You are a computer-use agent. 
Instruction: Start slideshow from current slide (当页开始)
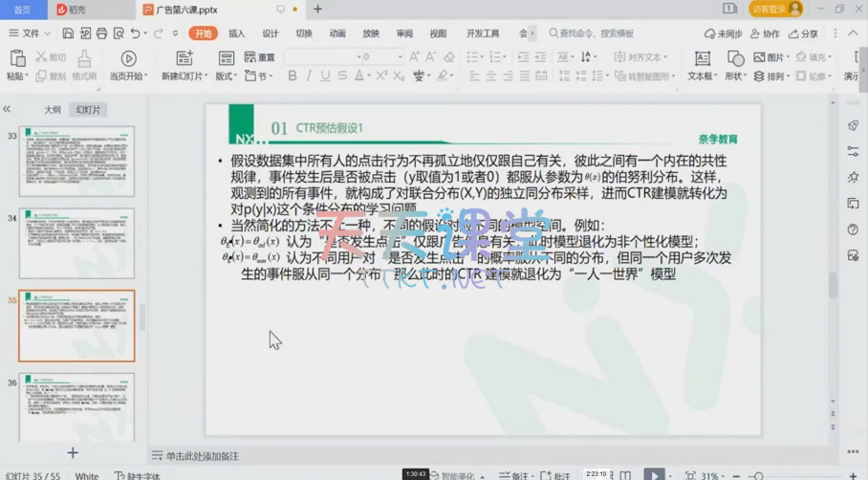click(x=128, y=65)
